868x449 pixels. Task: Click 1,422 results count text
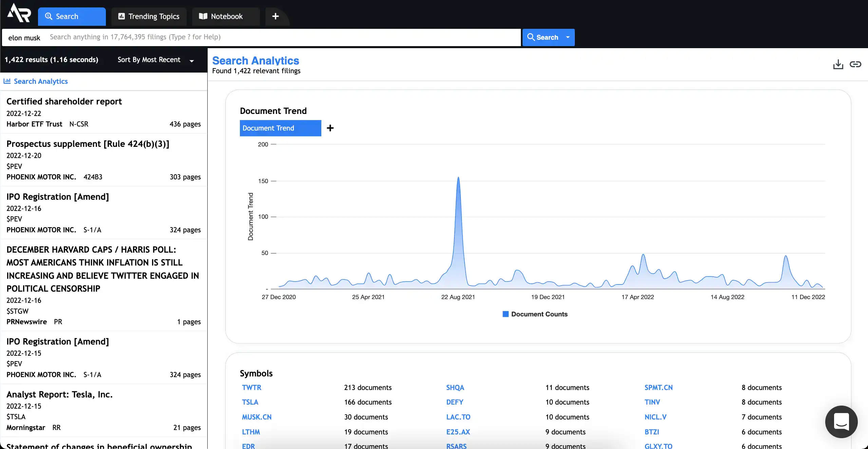click(51, 60)
